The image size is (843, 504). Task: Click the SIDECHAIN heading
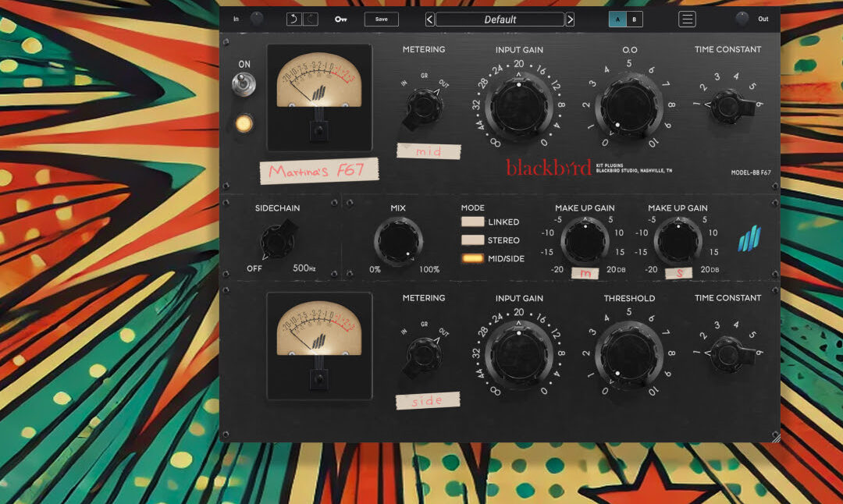pos(277,208)
